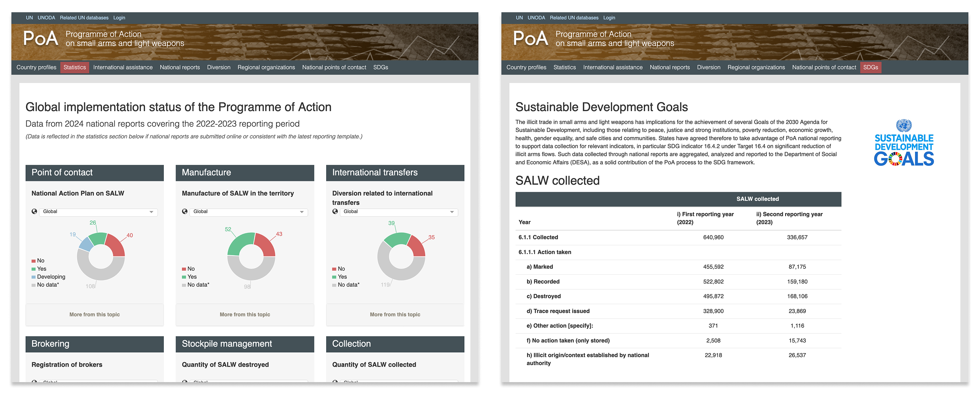Expand the Global selector under Diversion related to transfers
This screenshot has width=980, height=396.
tap(398, 212)
